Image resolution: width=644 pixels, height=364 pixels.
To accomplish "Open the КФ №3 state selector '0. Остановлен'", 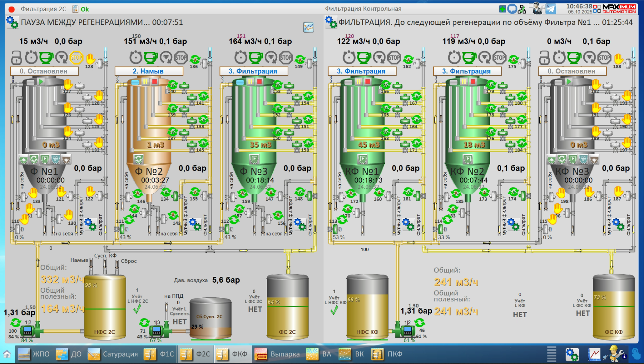I will (x=572, y=71).
